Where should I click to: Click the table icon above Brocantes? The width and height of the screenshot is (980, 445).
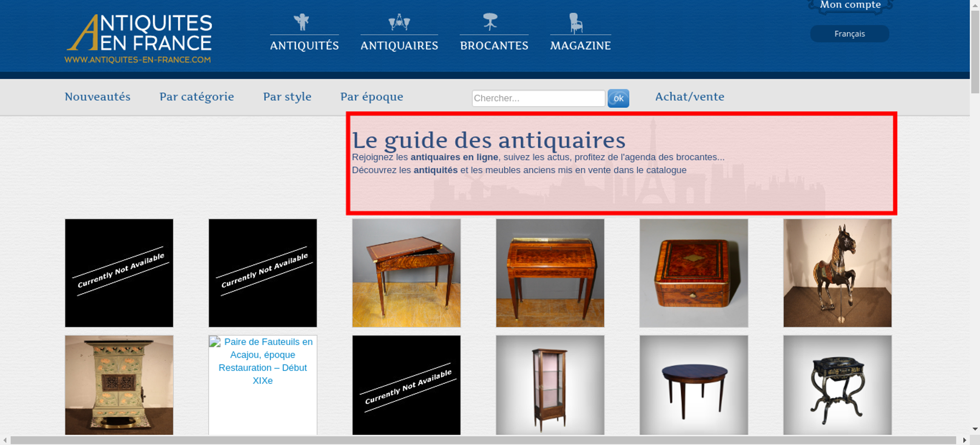(x=490, y=22)
